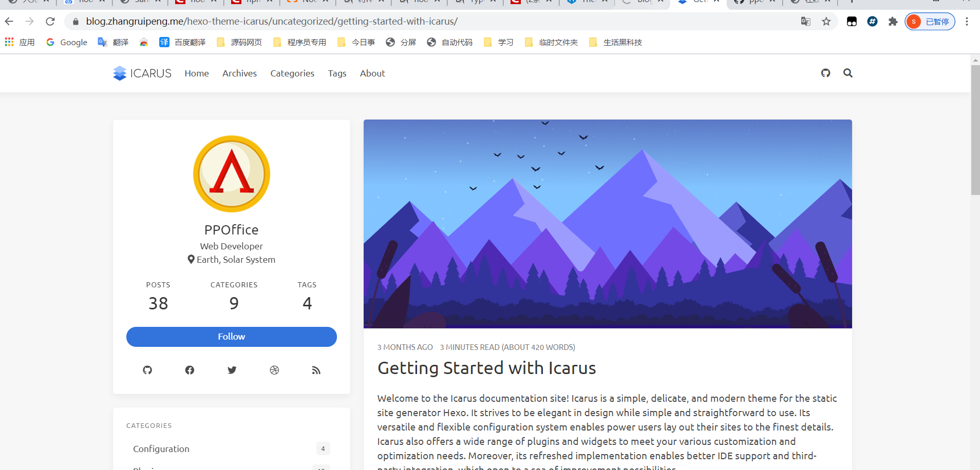Open the 应用 apps shortcut
The width and height of the screenshot is (980, 470).
20,42
